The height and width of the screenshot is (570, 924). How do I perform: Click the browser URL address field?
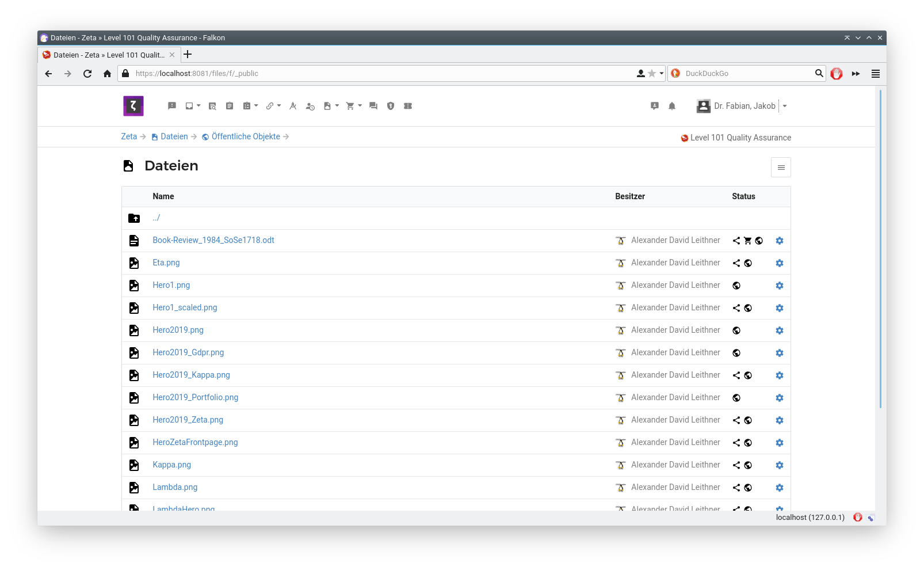coord(380,74)
